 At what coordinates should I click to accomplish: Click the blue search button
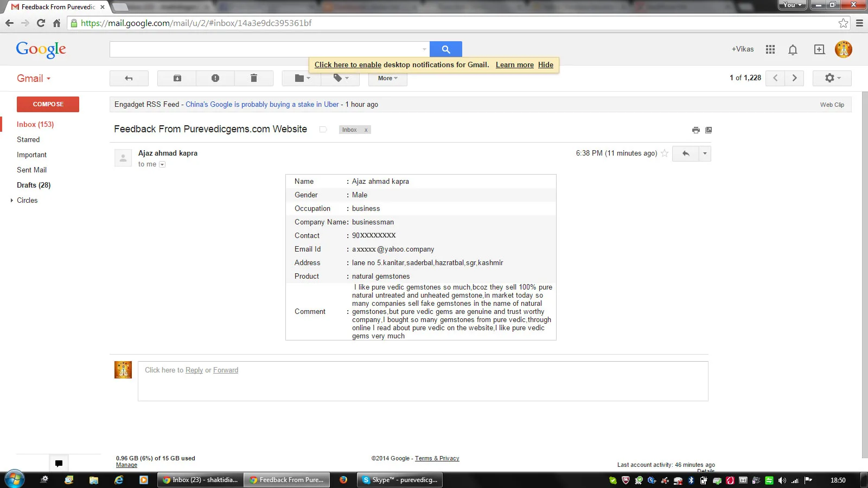(446, 49)
